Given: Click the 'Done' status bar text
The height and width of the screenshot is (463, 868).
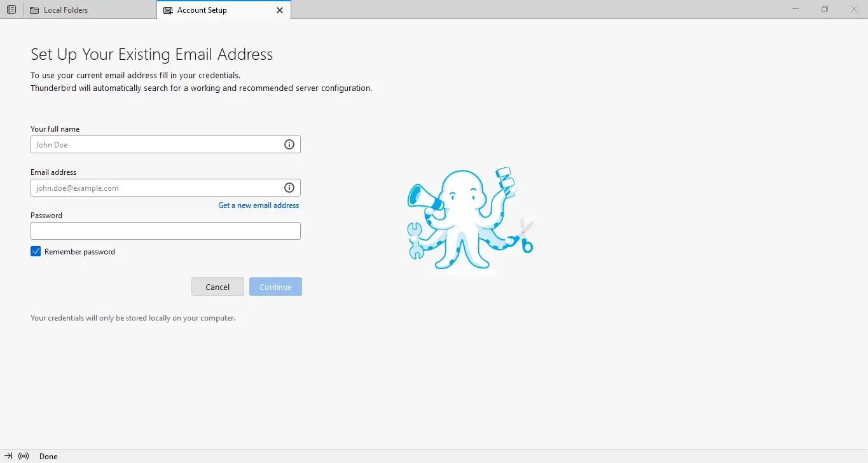Looking at the screenshot, I should tap(48, 457).
